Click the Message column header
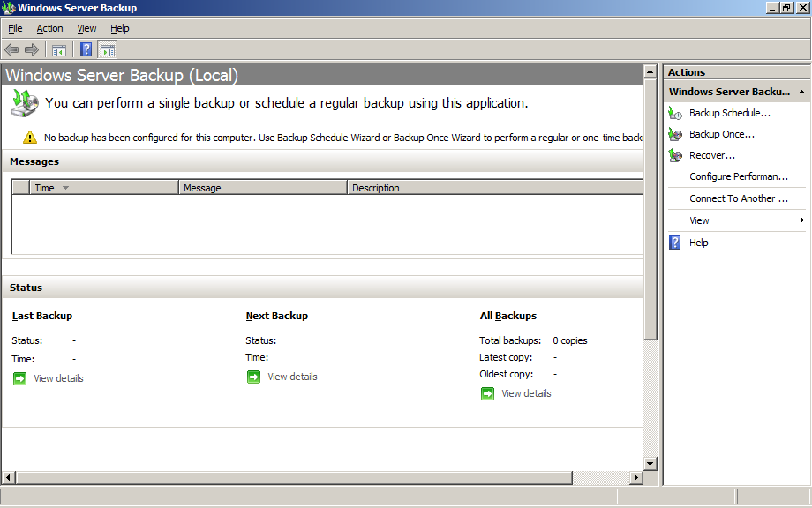Viewport: 812px width, 508px height. [263, 188]
